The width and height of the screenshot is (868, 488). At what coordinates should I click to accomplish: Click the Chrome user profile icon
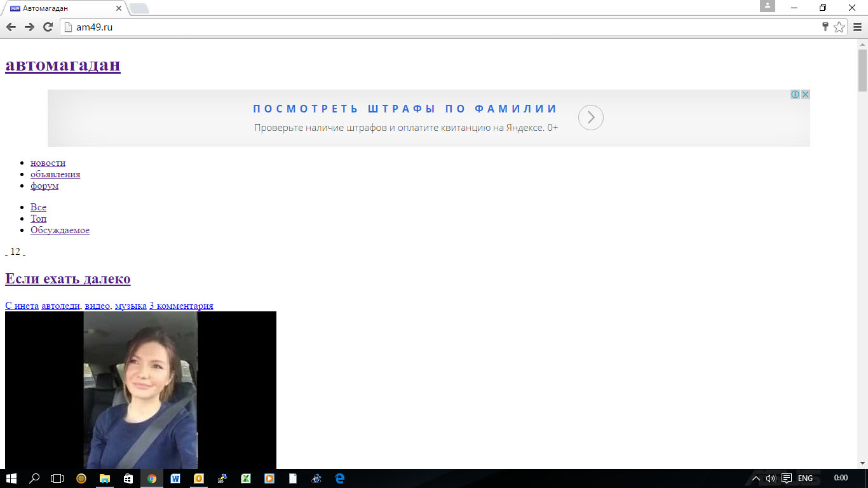click(x=768, y=6)
